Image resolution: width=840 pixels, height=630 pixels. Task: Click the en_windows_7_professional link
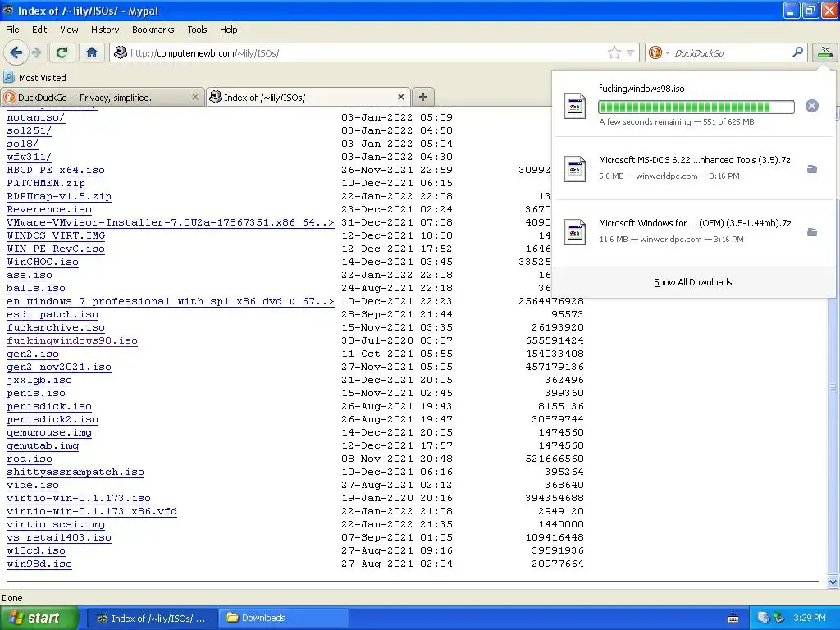(171, 301)
